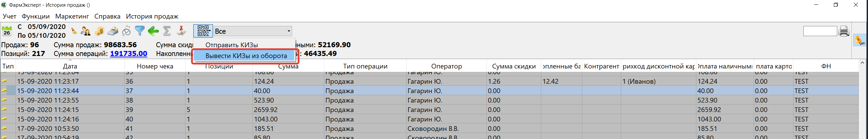Screen dimensions: 868x139
Task: Expand the QR code KIZ dropdown button
Action: tap(203, 31)
